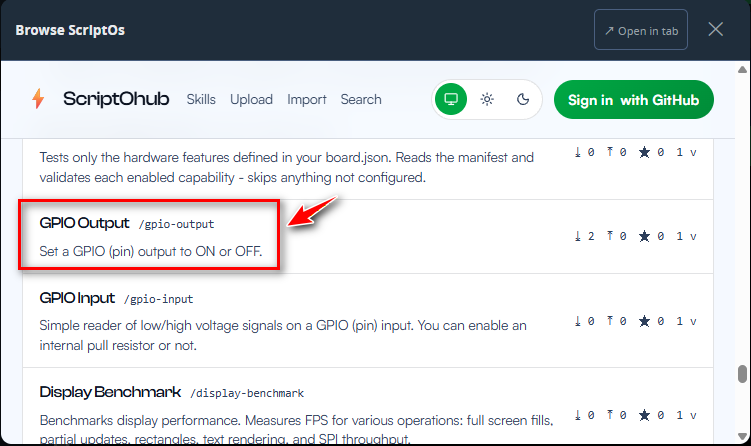The width and height of the screenshot is (751, 446).
Task: Click the '1 v' version text on Display Benchmark row
Action: tap(686, 415)
